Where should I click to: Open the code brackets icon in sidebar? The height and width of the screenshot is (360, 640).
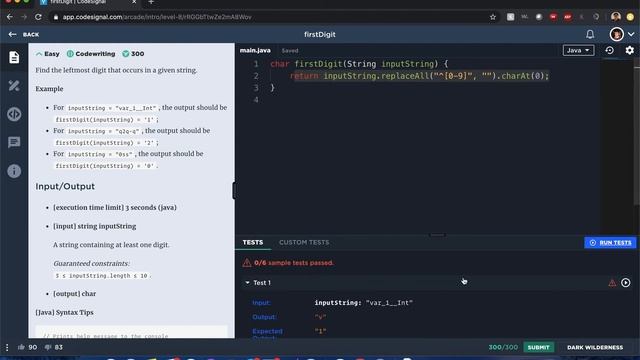pos(14,114)
